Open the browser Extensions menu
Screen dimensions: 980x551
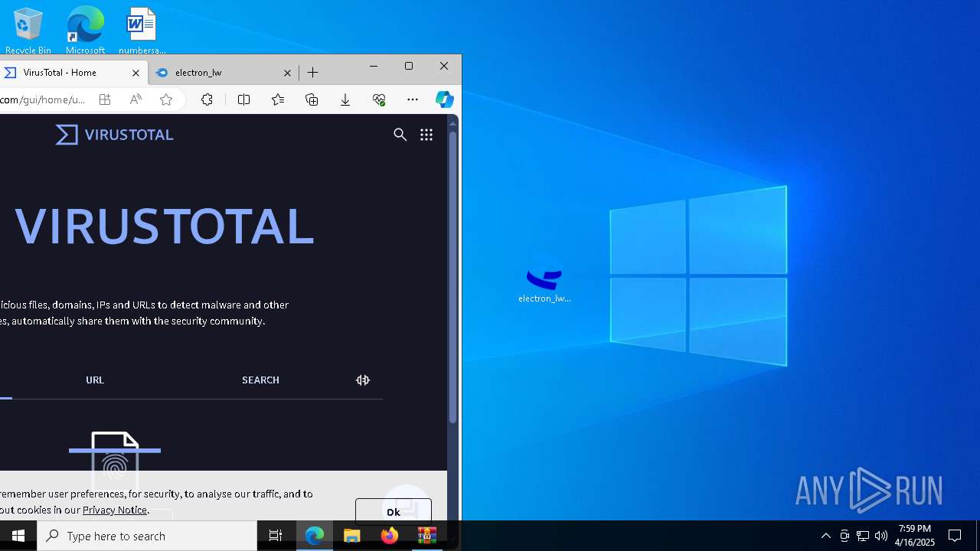[207, 99]
